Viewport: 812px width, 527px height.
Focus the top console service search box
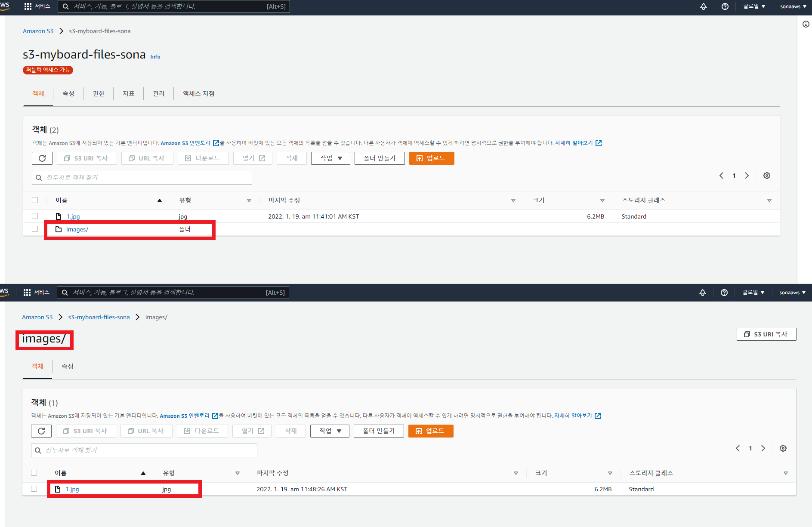(174, 6)
